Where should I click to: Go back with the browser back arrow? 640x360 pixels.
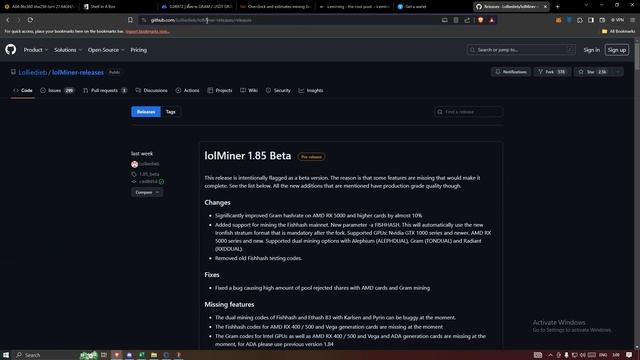click(x=8, y=20)
